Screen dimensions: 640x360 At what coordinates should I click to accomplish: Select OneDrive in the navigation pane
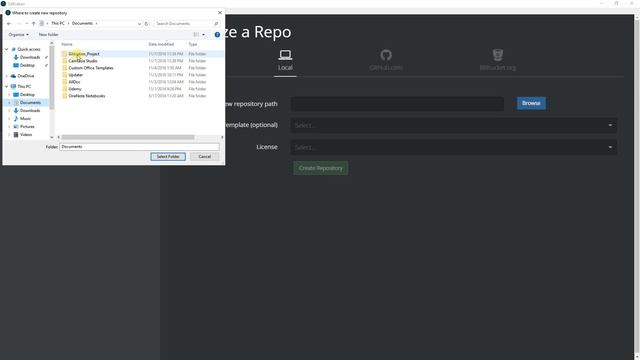[x=25, y=76]
